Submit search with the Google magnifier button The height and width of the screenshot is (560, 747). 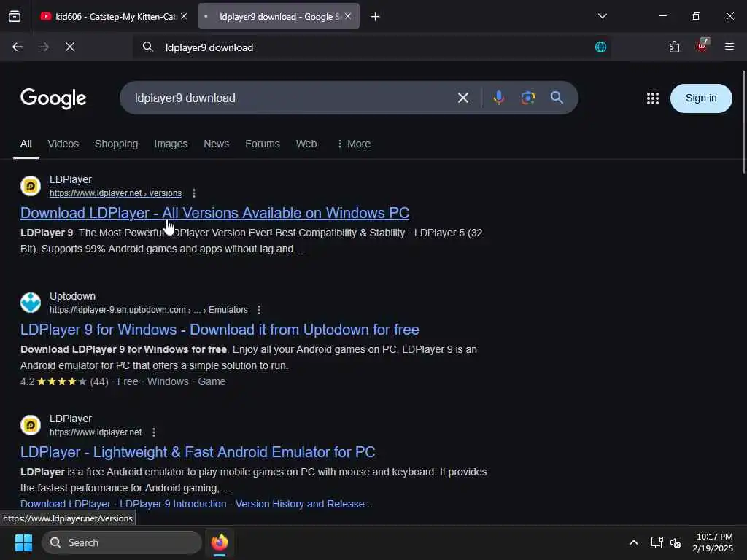pos(557,98)
